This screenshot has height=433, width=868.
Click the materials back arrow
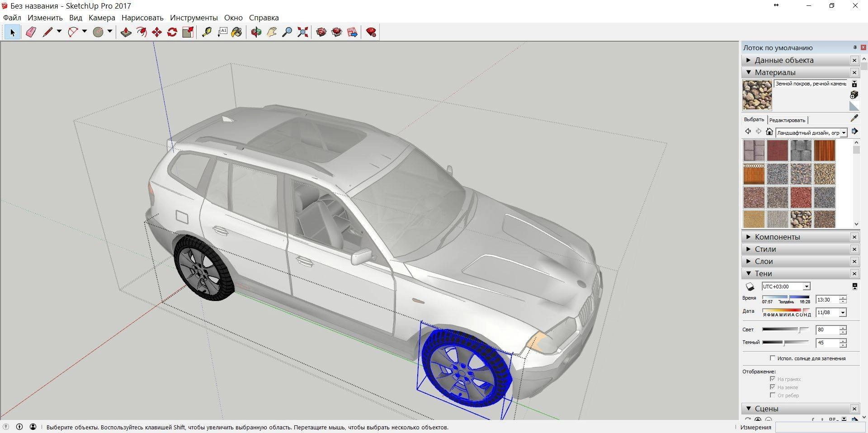(748, 132)
